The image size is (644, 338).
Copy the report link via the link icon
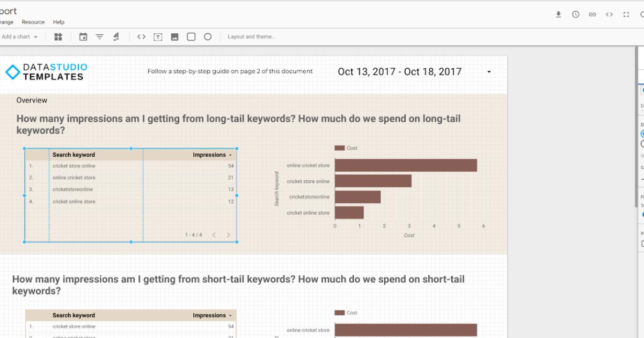592,14
